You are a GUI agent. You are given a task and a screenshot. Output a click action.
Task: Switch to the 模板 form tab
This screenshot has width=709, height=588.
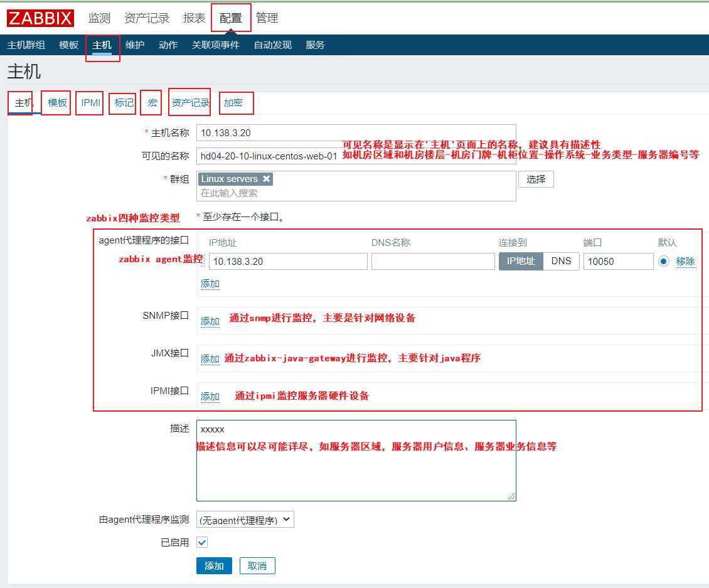[x=58, y=103]
